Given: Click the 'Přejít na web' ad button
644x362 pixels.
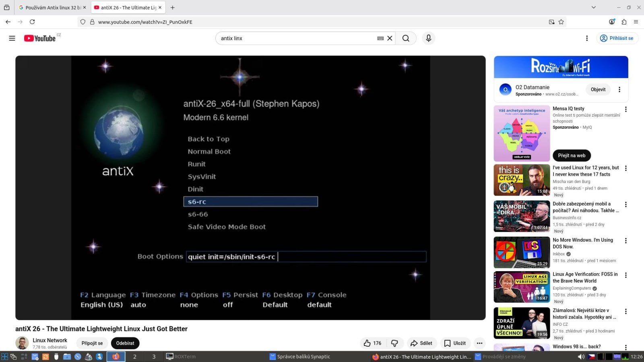Looking at the screenshot, I should (572, 156).
